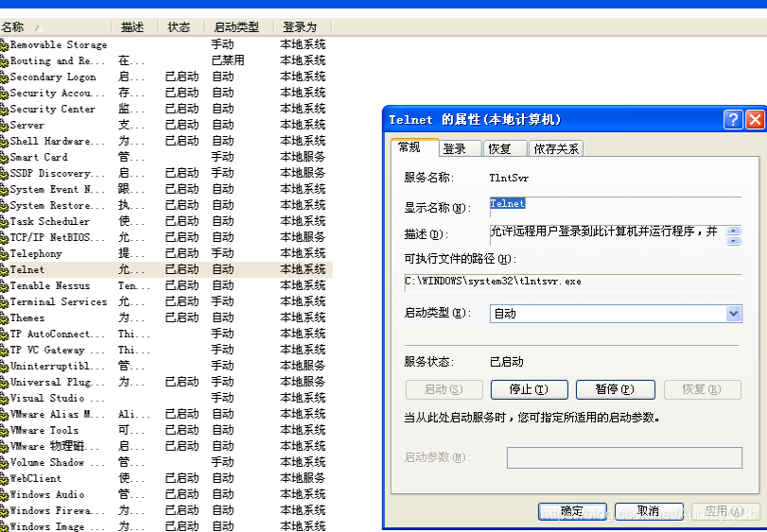This screenshot has width=767, height=532.
Task: Open the 依存关系 tab
Action: tap(556, 148)
